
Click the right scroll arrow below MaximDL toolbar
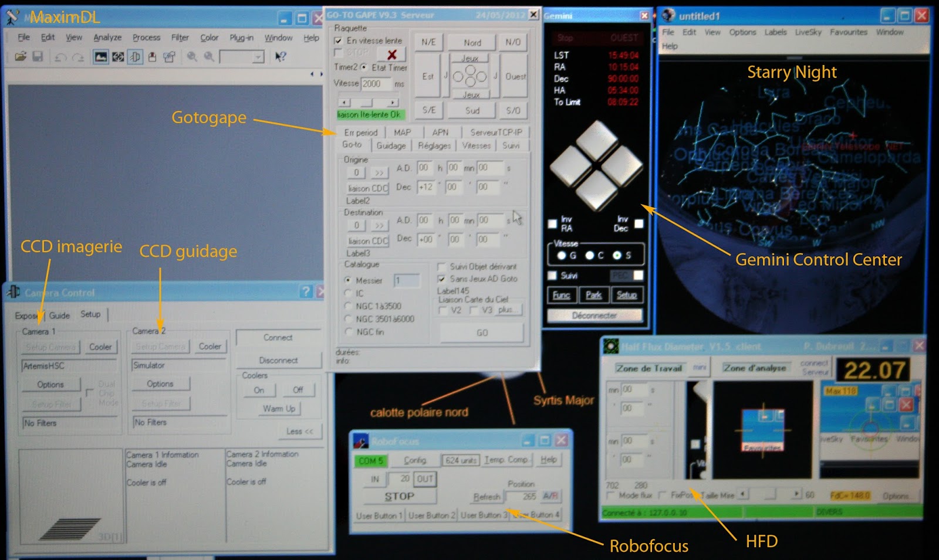pyautogui.click(x=321, y=74)
